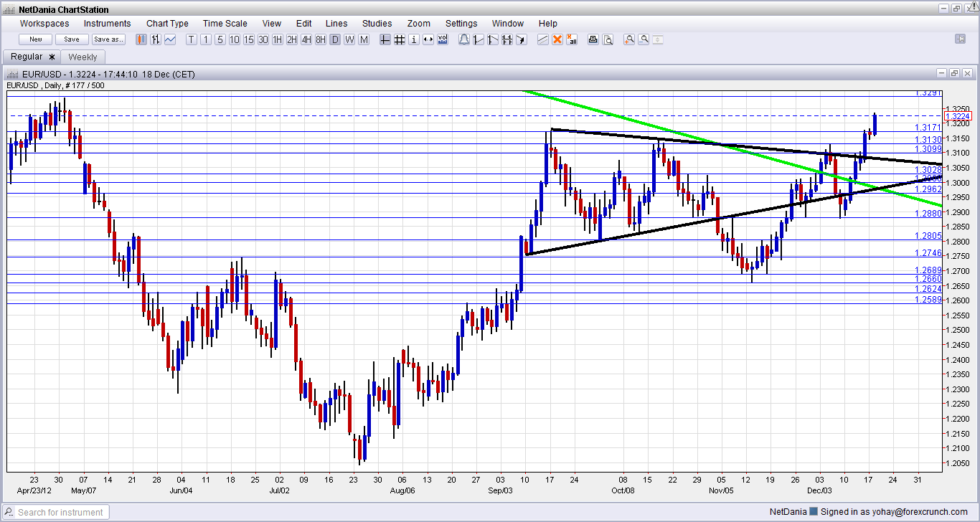This screenshot has width=980, height=522.
Task: Select the 1H time scale button
Action: 277,39
